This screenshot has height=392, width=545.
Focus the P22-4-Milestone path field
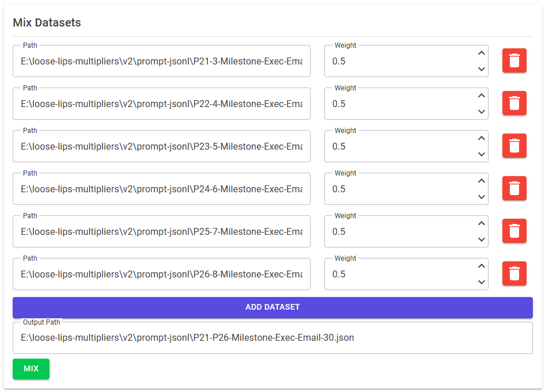pos(161,104)
